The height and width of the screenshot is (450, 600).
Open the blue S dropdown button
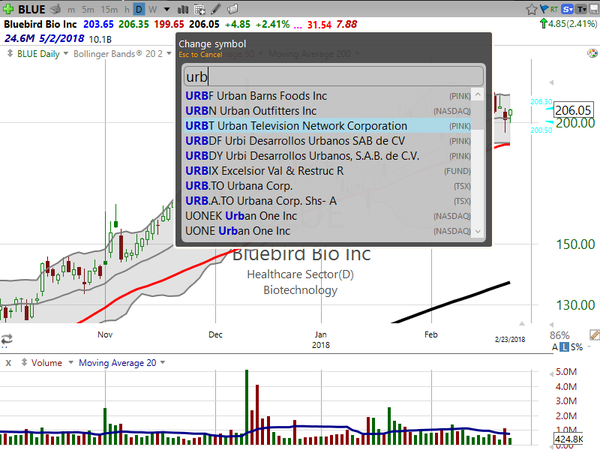(x=568, y=9)
